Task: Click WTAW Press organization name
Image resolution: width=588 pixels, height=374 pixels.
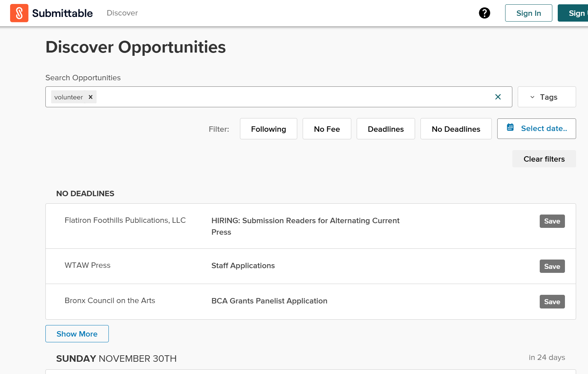Action: point(88,265)
